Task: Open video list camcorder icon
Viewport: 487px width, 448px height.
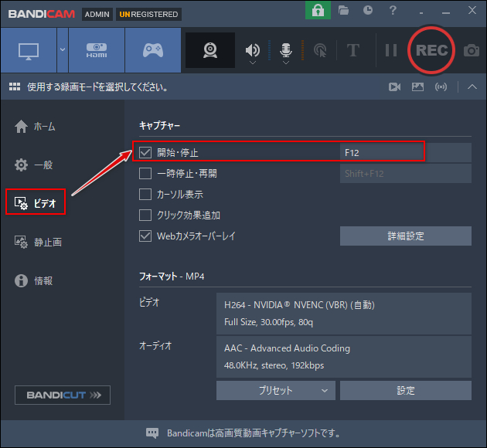Action: click(x=394, y=87)
